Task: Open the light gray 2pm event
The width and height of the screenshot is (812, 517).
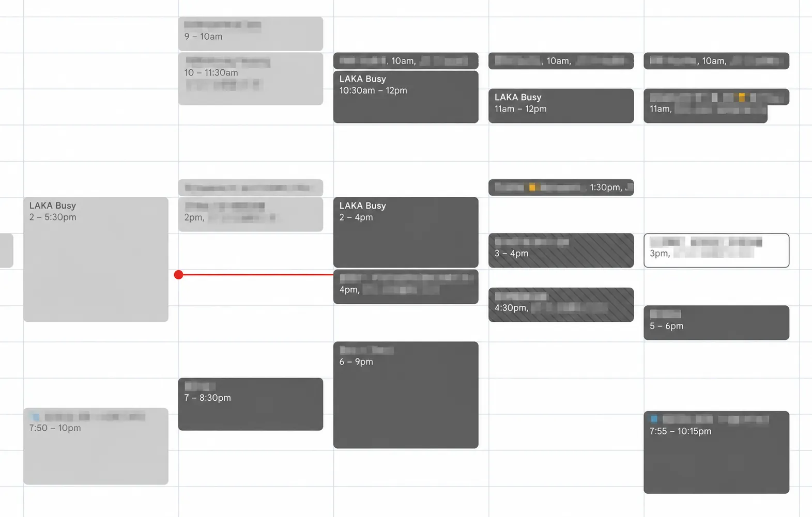Action: 251,214
